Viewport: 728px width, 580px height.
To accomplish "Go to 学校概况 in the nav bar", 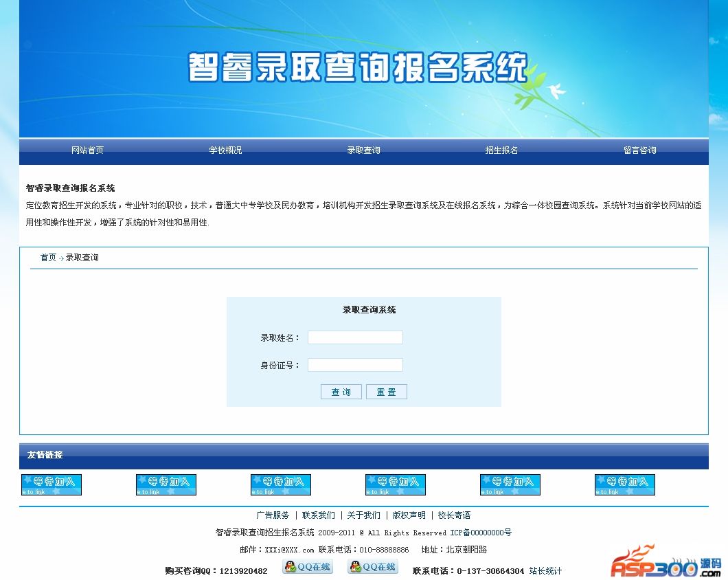I will point(225,150).
